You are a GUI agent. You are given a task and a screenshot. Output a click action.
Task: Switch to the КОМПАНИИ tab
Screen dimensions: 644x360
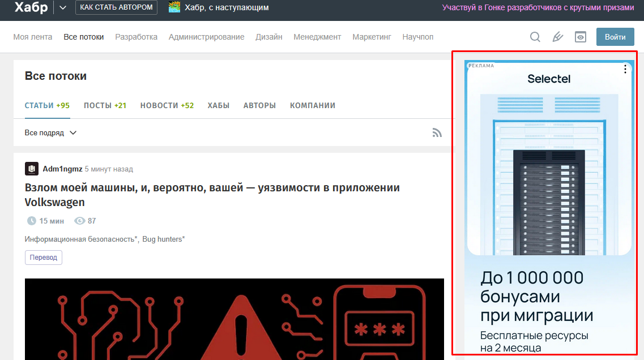click(313, 105)
